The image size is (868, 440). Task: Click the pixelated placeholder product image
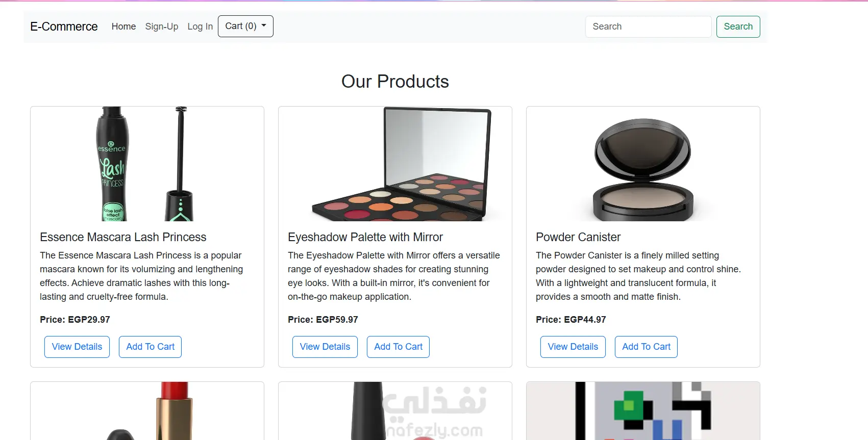pos(643,411)
